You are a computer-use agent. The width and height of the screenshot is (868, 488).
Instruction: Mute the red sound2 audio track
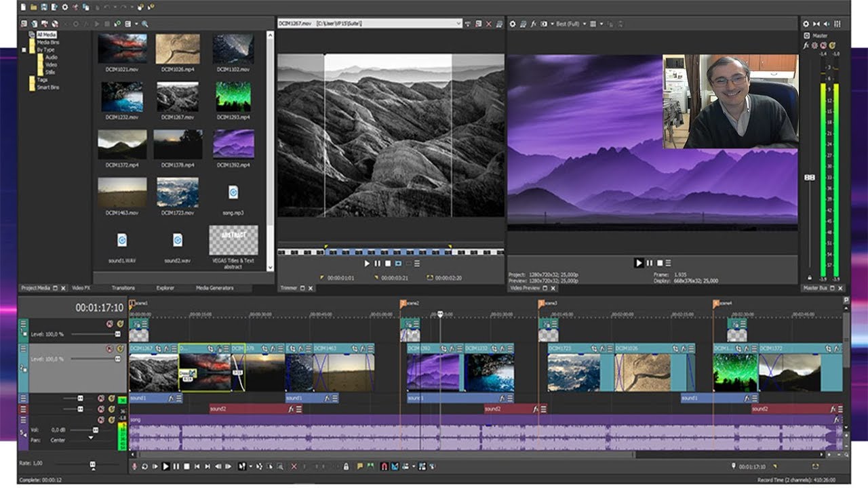click(x=101, y=409)
